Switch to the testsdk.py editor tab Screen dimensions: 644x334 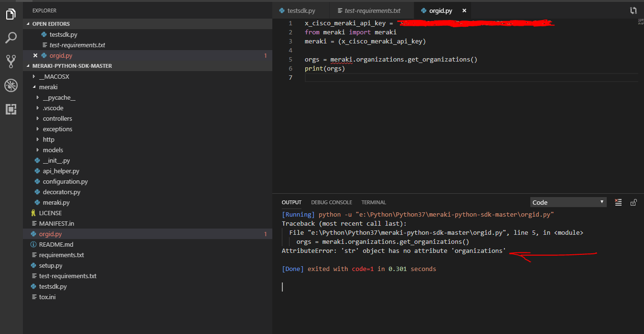[x=301, y=10]
